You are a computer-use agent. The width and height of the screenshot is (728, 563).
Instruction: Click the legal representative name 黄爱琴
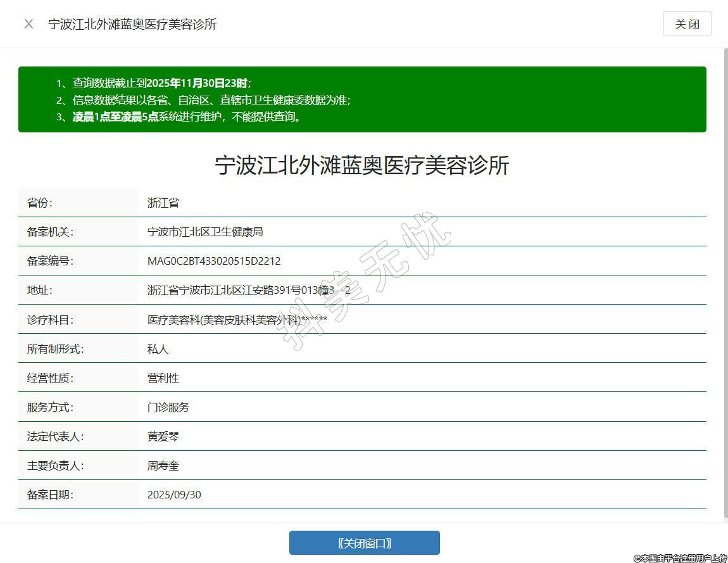163,436
